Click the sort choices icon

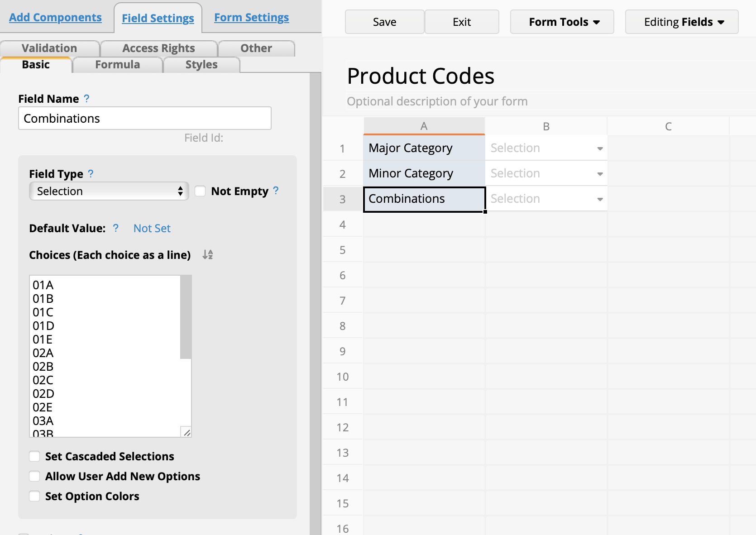(x=208, y=255)
